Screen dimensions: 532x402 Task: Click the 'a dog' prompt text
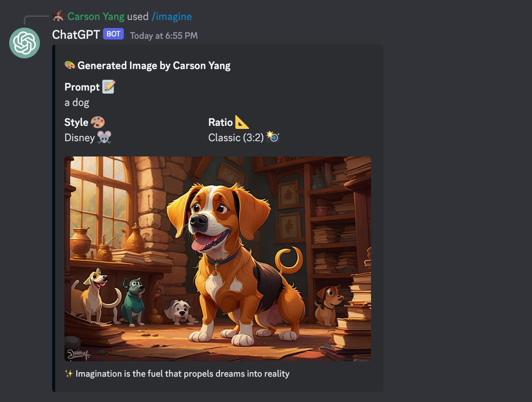click(77, 102)
